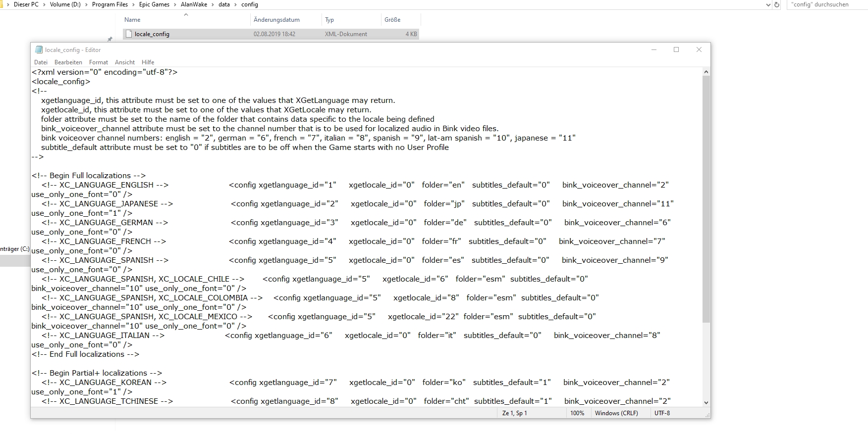Click Editor scrollbar down arrow

[706, 403]
